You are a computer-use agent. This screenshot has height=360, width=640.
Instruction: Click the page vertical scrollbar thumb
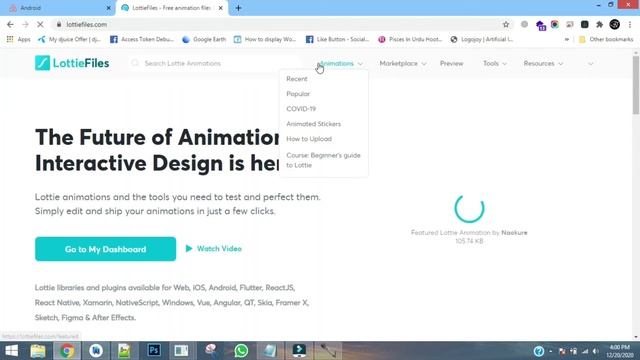point(636,85)
